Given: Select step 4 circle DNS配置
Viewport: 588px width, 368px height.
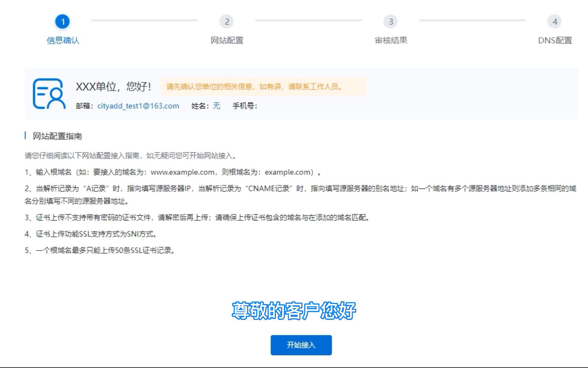Looking at the screenshot, I should click(555, 21).
